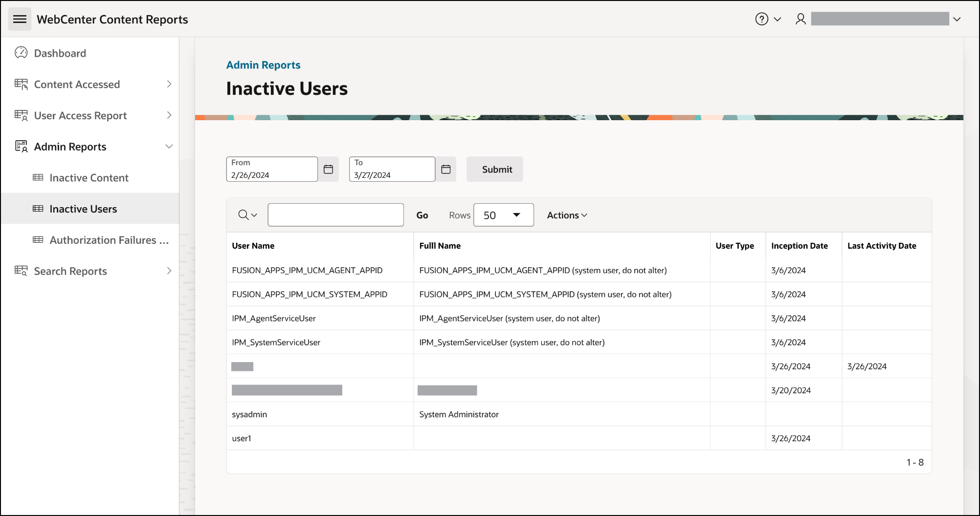Select IPM_AgentServiceUser user name cell
The image size is (980, 516).
pyautogui.click(x=320, y=318)
